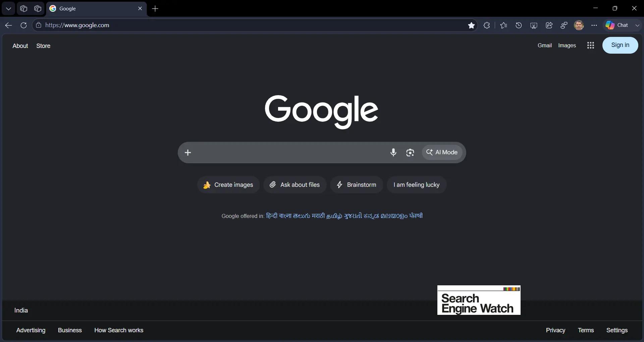
Task: Open the Terms footer link
Action: tap(586, 330)
